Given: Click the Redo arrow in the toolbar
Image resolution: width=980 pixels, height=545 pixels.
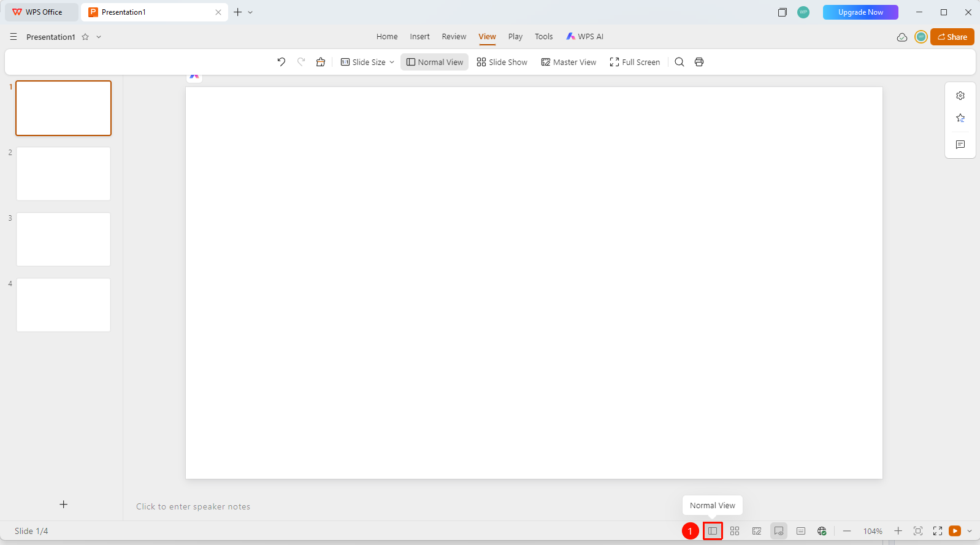Looking at the screenshot, I should click(x=301, y=62).
